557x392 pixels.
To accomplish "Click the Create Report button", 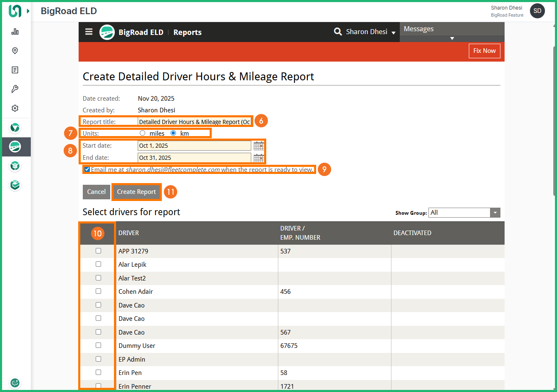I will click(136, 192).
